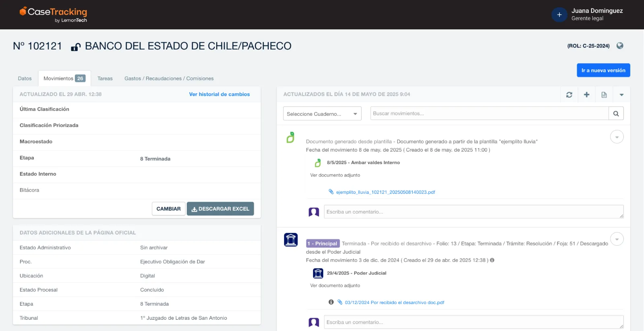Expand options for the Principal Terminada movement
The width and height of the screenshot is (644, 331).
coord(617,239)
